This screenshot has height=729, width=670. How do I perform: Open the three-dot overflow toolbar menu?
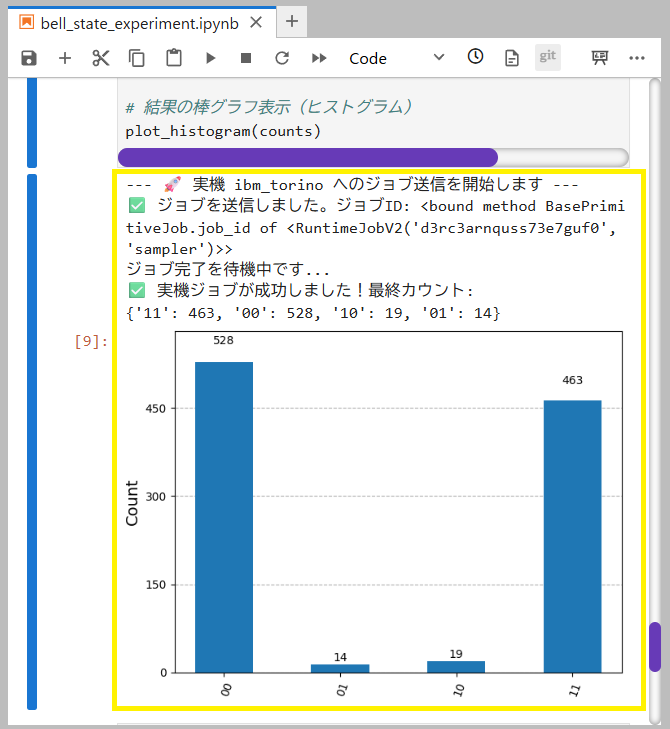click(x=637, y=58)
